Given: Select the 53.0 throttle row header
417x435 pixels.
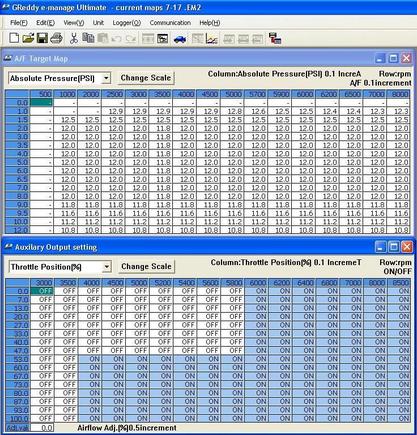Looking at the screenshot, I should pyautogui.click(x=18, y=359).
